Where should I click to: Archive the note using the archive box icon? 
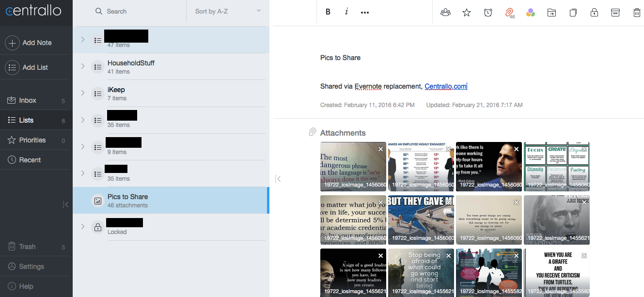615,13
